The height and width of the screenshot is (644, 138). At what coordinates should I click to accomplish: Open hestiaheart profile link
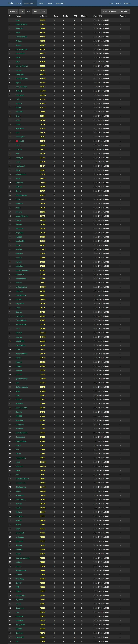point(20,166)
